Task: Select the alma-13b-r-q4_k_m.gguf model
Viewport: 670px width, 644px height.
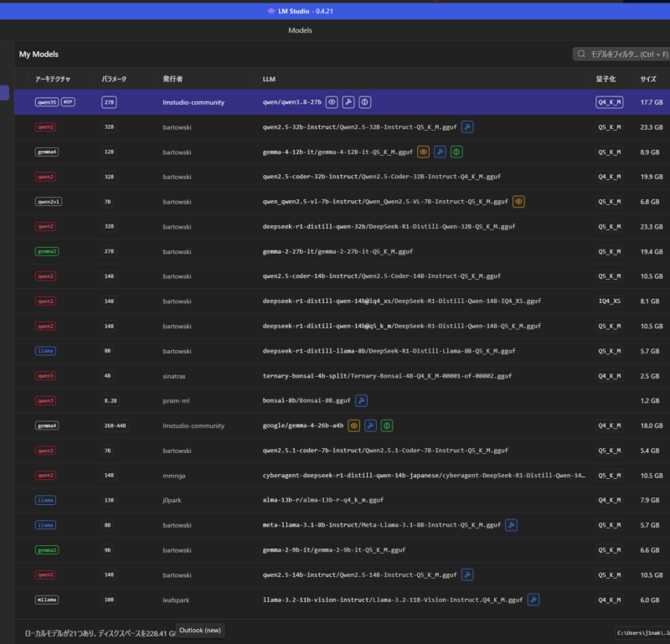Action: coord(342,500)
